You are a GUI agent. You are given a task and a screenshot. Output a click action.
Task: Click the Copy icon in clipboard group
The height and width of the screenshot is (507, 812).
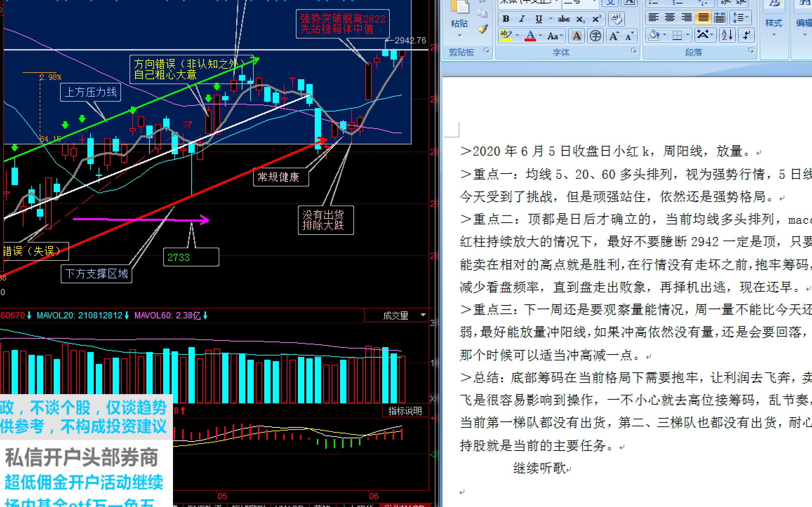click(x=482, y=13)
